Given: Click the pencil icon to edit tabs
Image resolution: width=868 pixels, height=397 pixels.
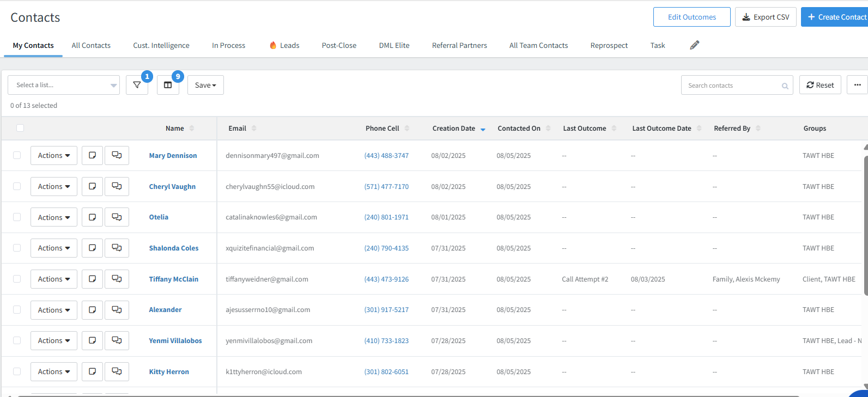Looking at the screenshot, I should (694, 45).
